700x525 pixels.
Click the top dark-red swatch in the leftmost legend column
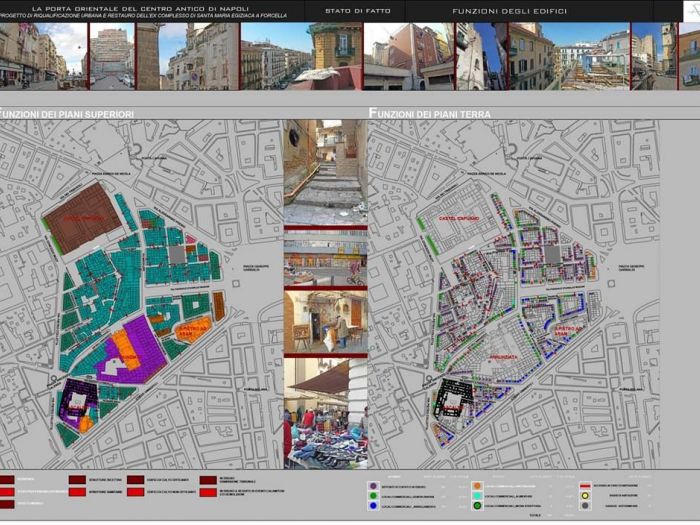point(7,480)
